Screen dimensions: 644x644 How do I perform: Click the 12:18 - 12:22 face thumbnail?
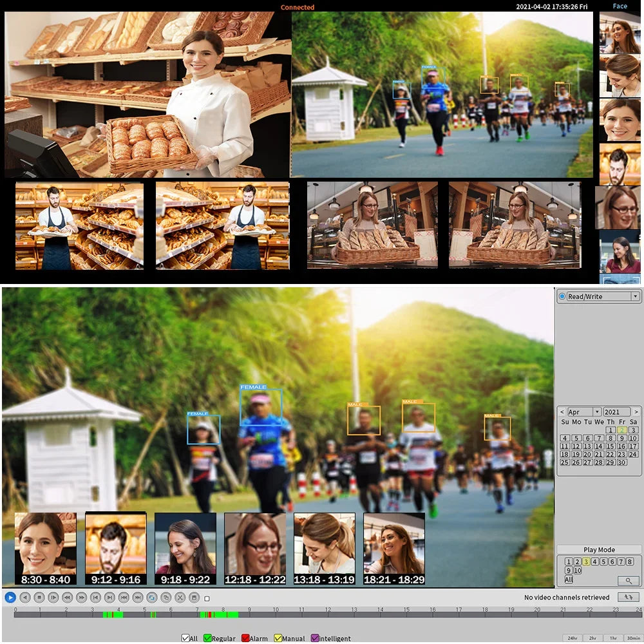(255, 548)
